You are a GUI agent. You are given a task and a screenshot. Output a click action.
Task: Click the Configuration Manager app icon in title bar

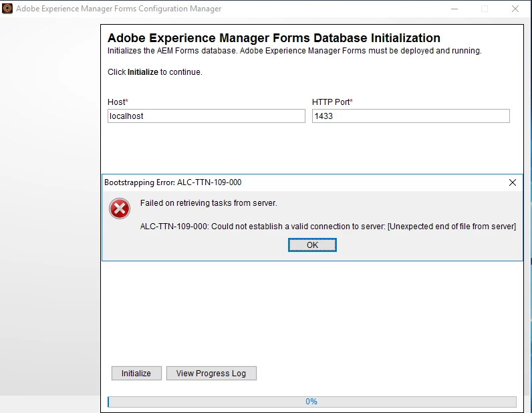[x=7, y=9]
